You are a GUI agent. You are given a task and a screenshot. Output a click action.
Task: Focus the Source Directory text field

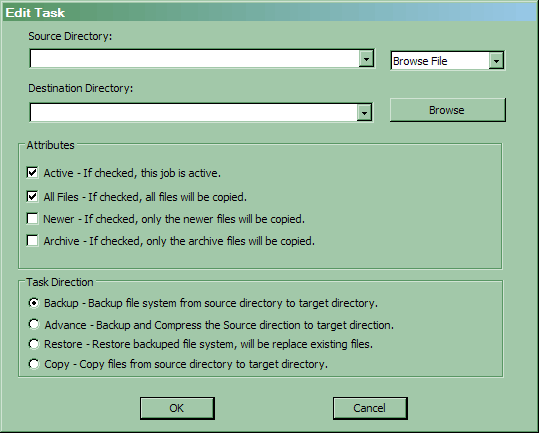195,59
